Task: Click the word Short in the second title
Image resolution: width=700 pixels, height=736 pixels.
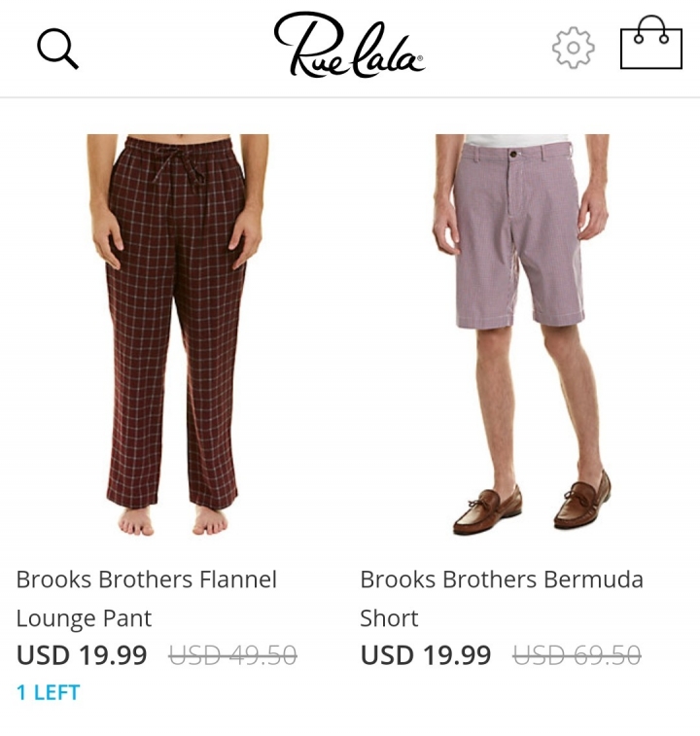Action: coord(389,618)
